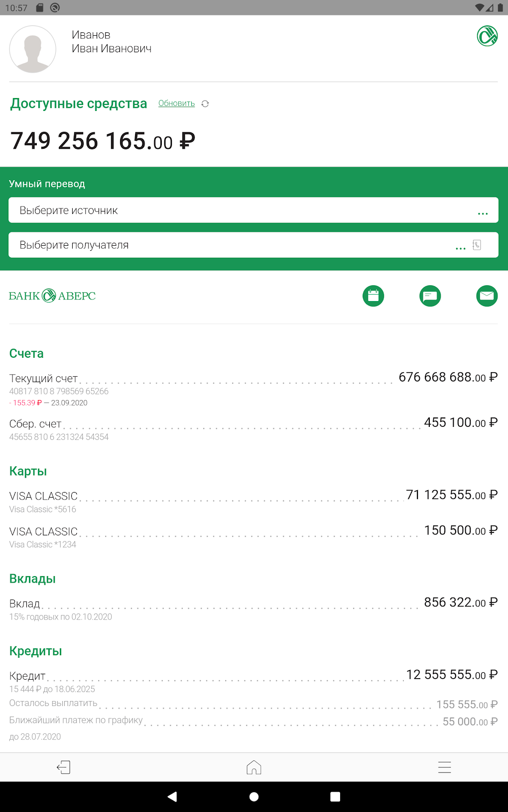This screenshot has height=812, width=508.
Task: Go to home via bottom house icon
Action: (254, 767)
